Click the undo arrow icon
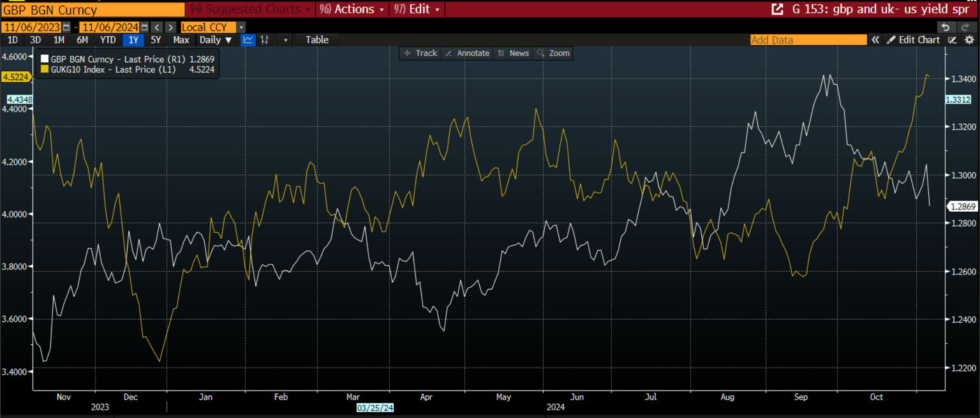 pyautogui.click(x=946, y=27)
